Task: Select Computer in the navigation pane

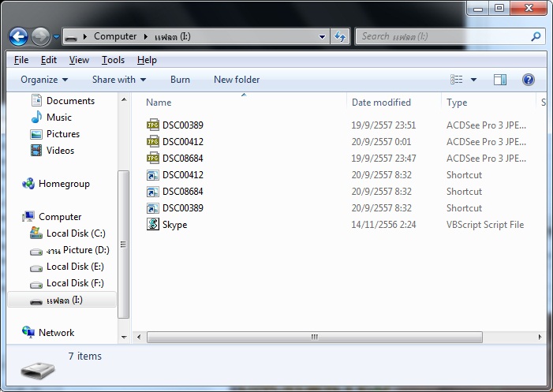Action: click(52, 217)
